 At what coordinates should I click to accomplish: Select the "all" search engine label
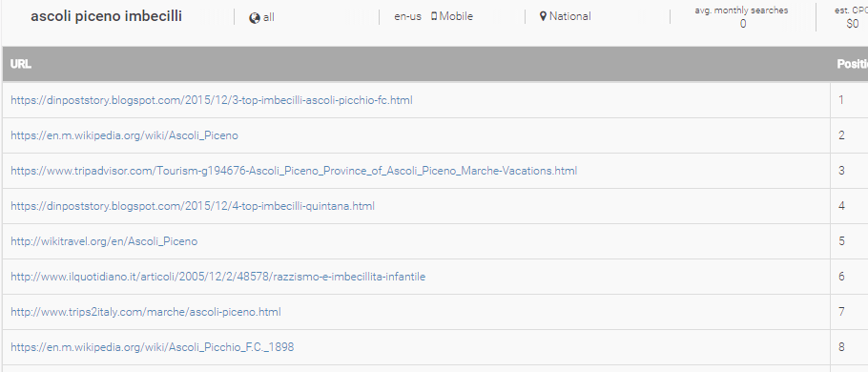click(x=268, y=17)
